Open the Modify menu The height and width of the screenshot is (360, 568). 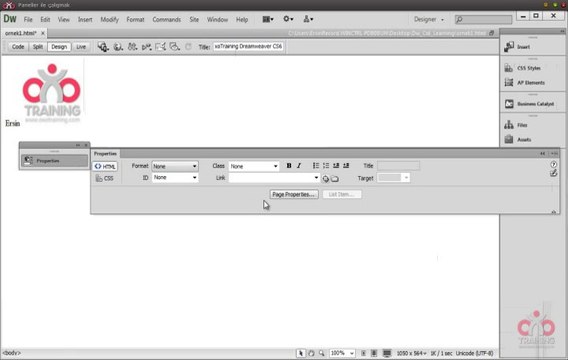pyautogui.click(x=109, y=20)
